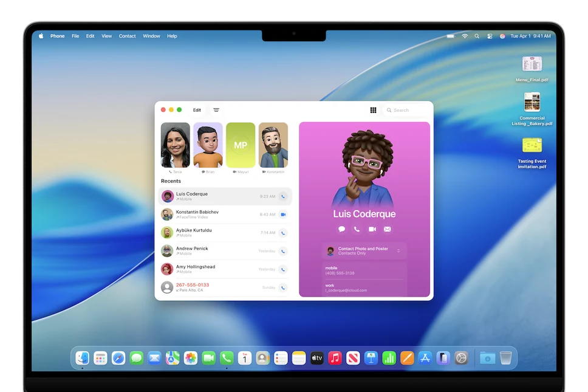This screenshot has width=588, height=392.
Task: Select the name Andrew Penick in Recents
Action: pyautogui.click(x=192, y=249)
